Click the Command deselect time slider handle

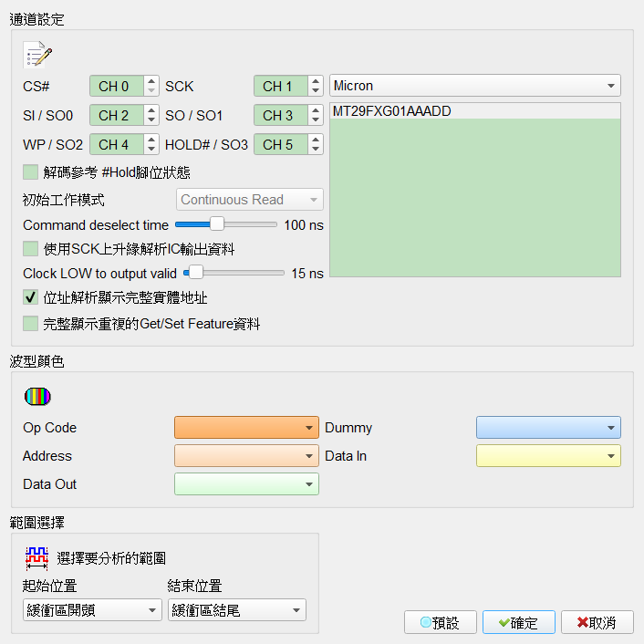tap(217, 224)
